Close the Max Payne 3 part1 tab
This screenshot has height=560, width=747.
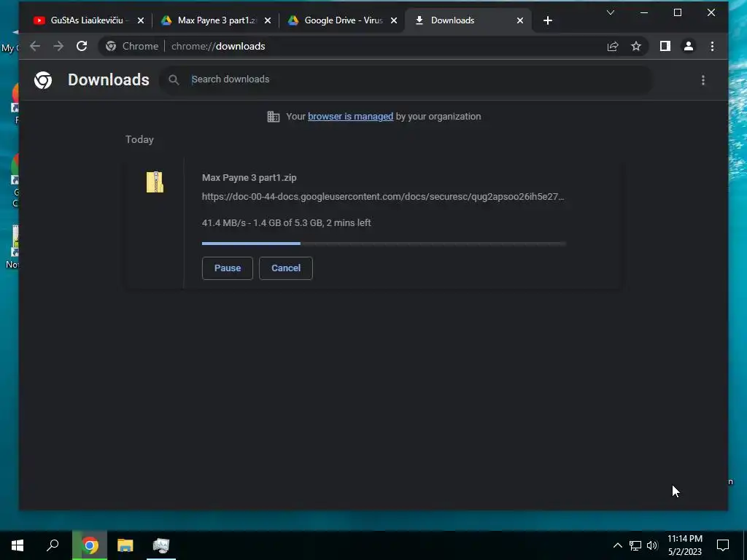(268, 20)
